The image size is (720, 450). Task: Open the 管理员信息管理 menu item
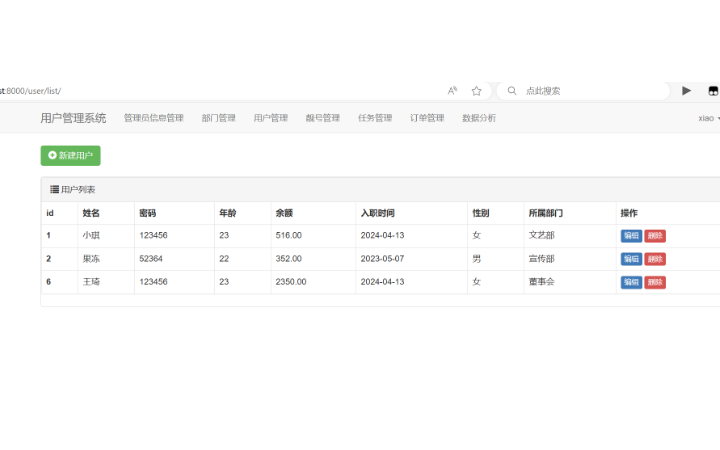click(x=154, y=118)
